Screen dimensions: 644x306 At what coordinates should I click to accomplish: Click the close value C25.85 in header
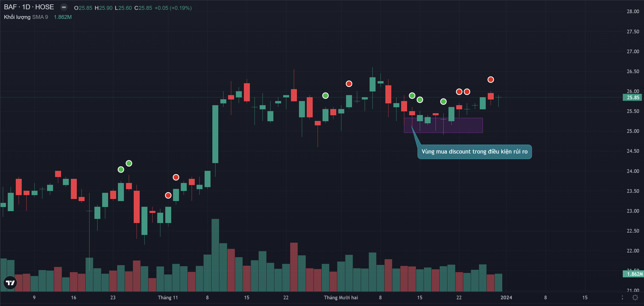click(x=143, y=8)
